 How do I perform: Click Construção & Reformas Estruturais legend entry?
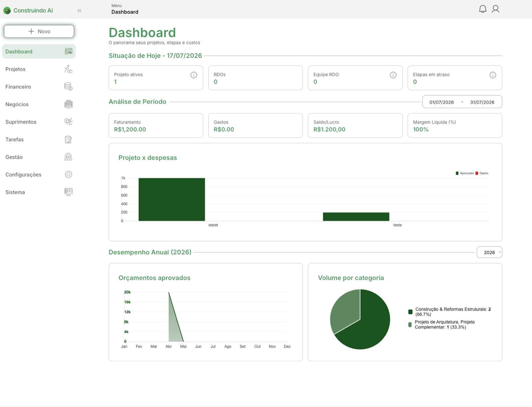450,312
